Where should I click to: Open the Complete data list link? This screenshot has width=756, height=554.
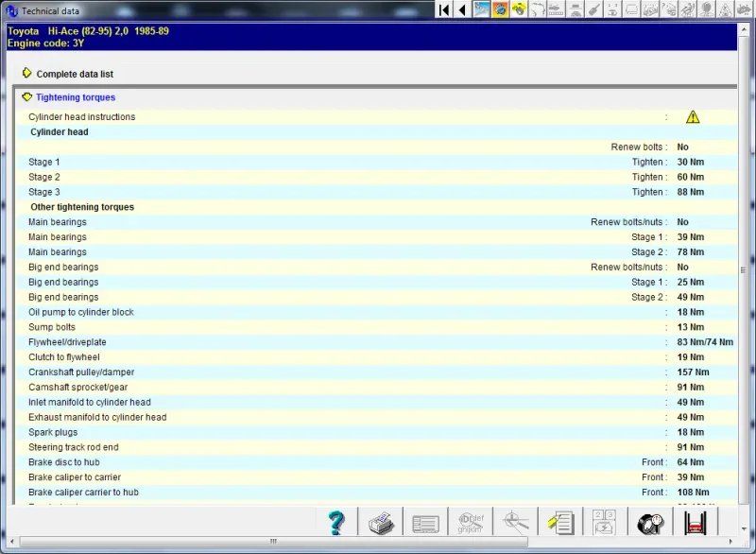coord(75,75)
